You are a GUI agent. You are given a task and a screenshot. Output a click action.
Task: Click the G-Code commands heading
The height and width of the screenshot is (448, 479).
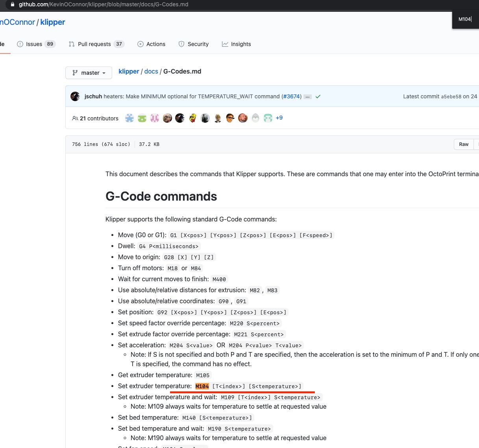161,196
